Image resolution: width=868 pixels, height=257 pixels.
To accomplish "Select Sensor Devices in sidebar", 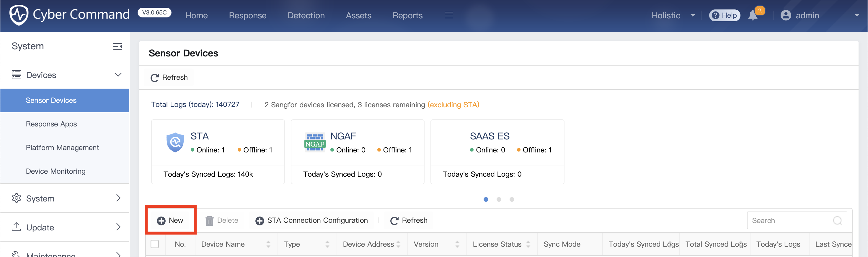I will [x=65, y=100].
